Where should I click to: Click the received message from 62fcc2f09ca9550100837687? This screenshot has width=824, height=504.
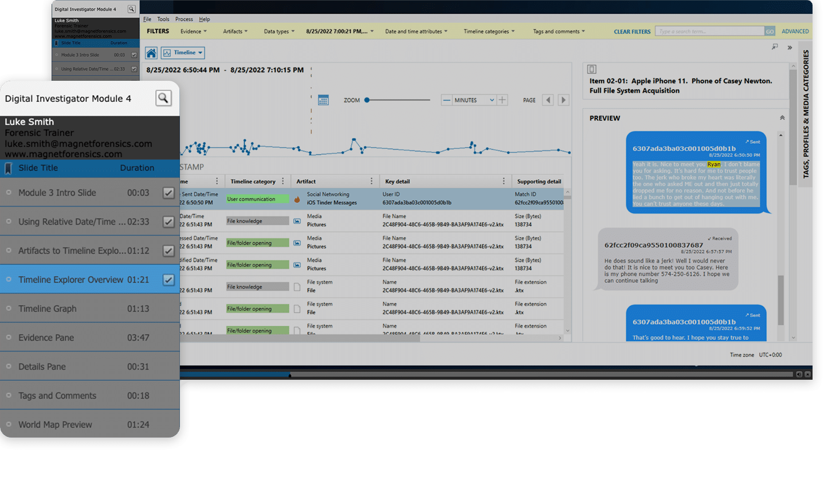coord(668,259)
